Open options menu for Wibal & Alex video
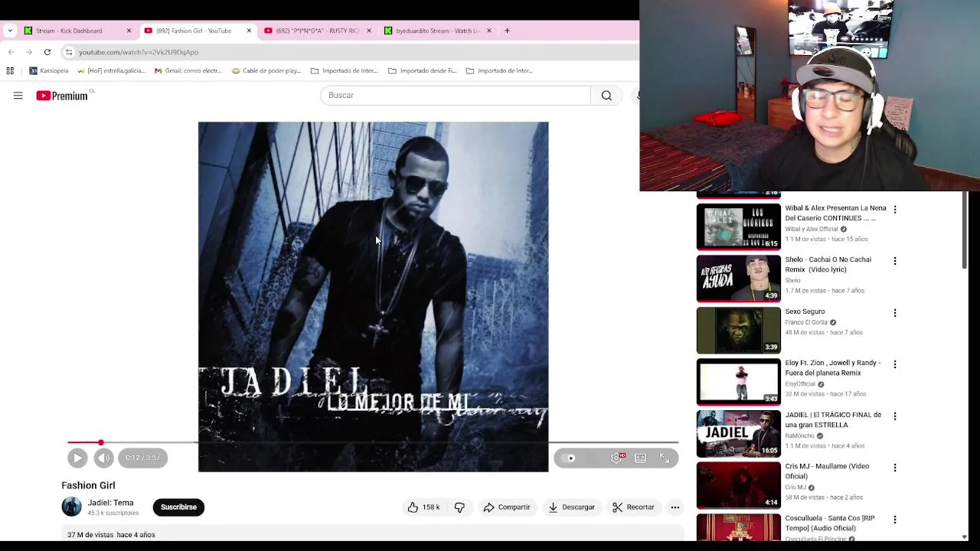Image resolution: width=980 pixels, height=551 pixels. click(895, 209)
